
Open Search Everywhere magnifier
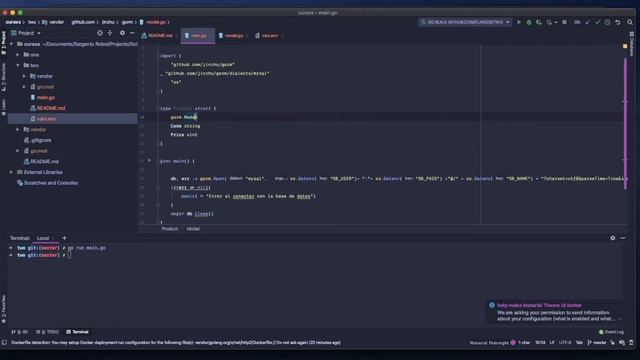pyautogui.click(x=630, y=22)
